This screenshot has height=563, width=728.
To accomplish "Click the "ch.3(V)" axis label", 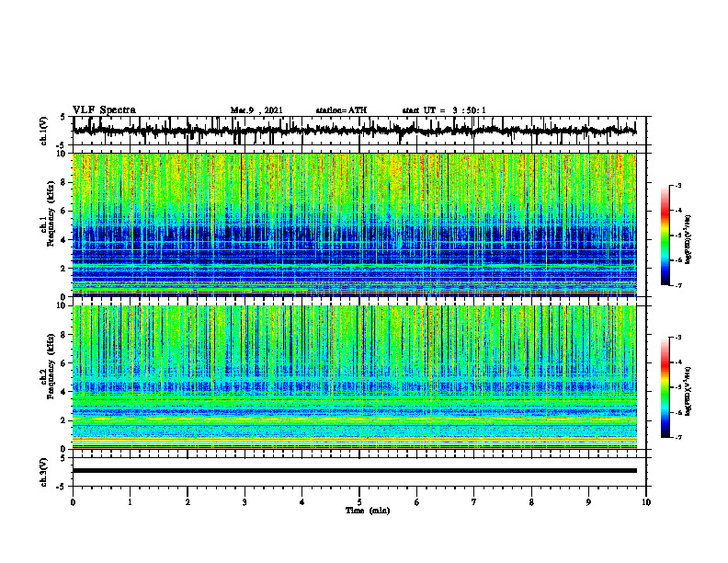I will pos(44,473).
